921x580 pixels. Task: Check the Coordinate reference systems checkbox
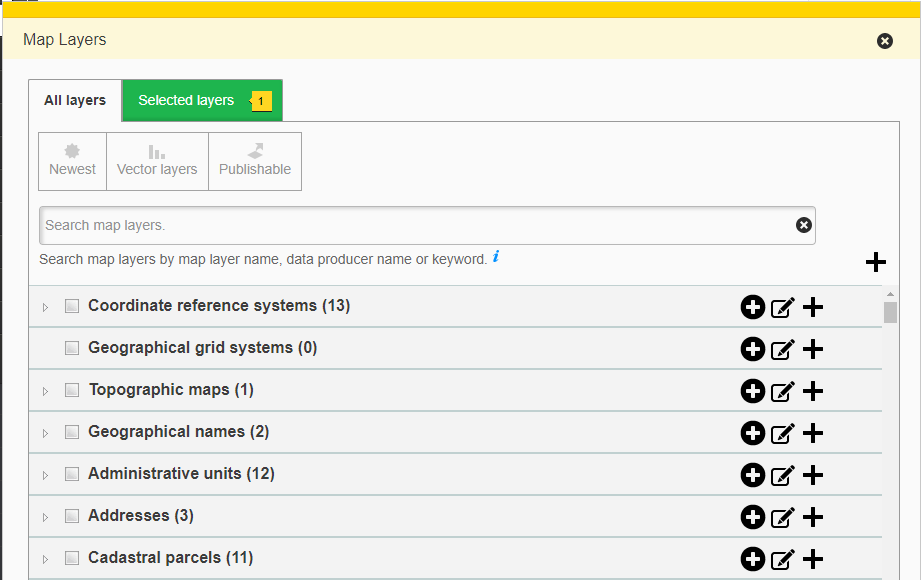(71, 306)
